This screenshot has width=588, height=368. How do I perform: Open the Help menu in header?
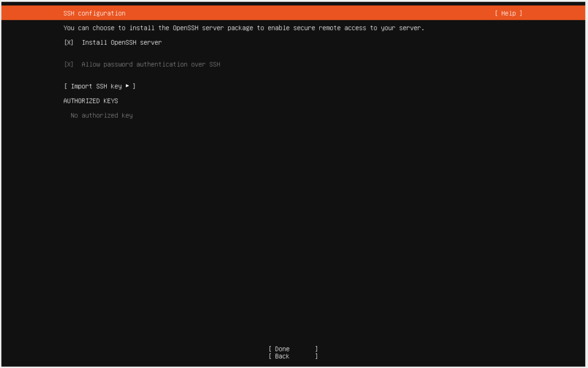[x=508, y=13]
